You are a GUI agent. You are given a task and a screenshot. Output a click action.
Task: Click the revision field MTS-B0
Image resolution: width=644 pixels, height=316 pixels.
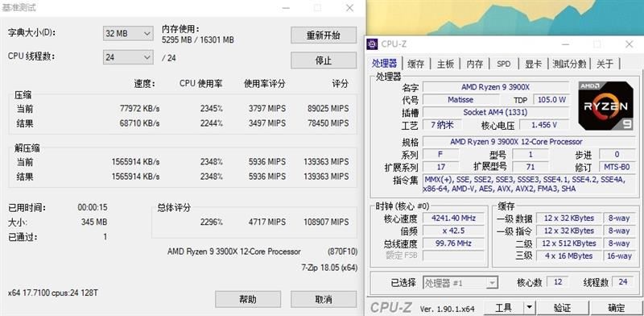[617, 167]
